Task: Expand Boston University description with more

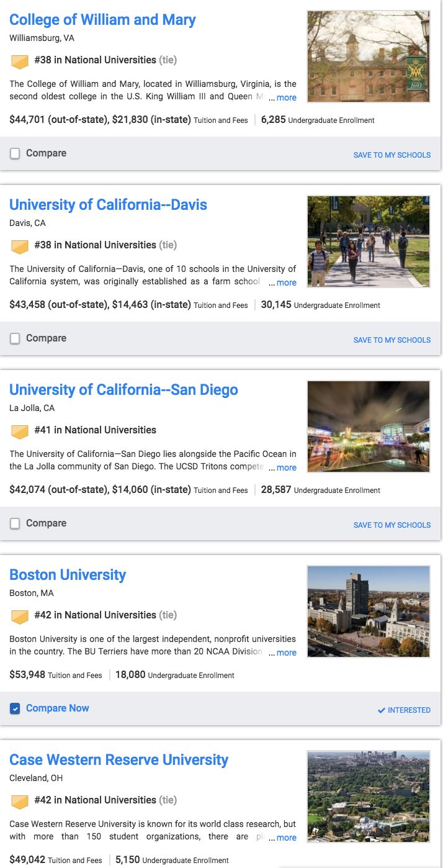Action: click(x=286, y=653)
